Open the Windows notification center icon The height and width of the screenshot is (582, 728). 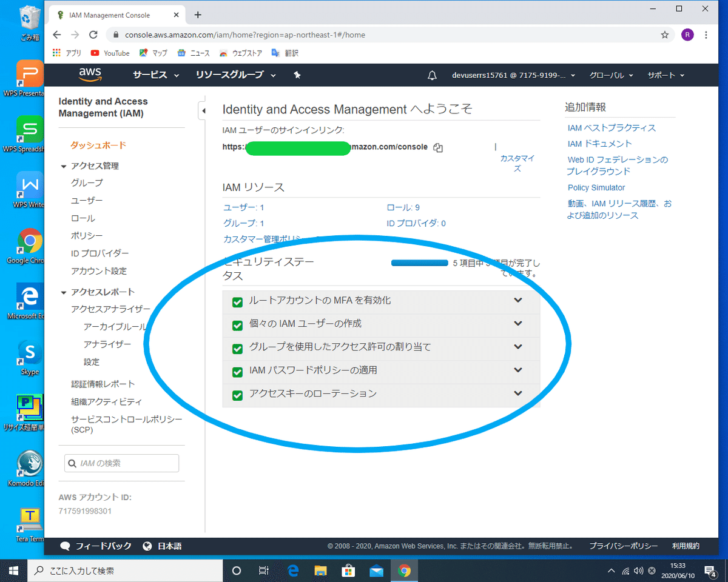[x=710, y=570]
